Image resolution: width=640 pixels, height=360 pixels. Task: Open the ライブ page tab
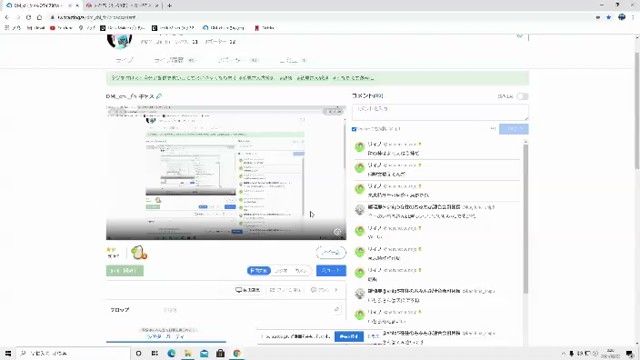pyautogui.click(x=124, y=60)
